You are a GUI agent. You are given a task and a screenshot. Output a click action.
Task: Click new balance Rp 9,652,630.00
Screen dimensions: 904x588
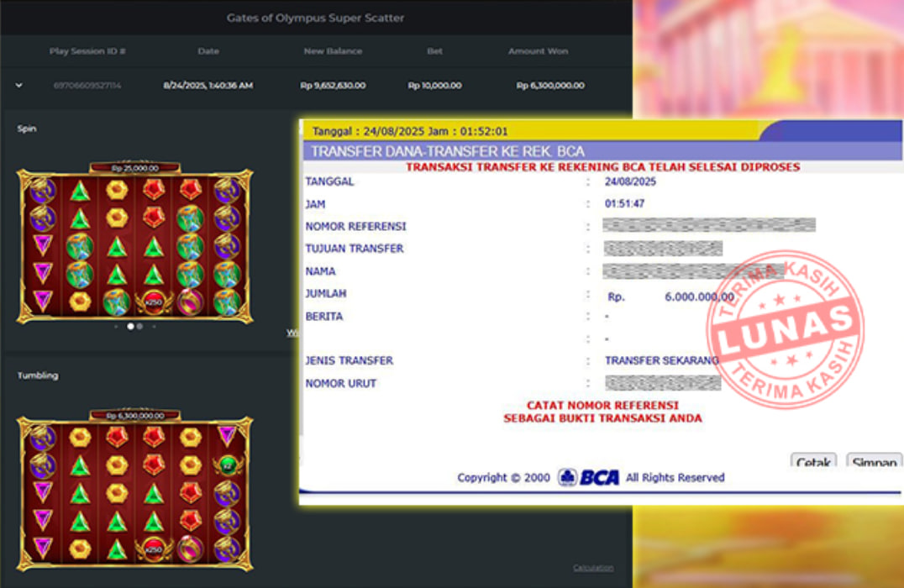pos(333,86)
